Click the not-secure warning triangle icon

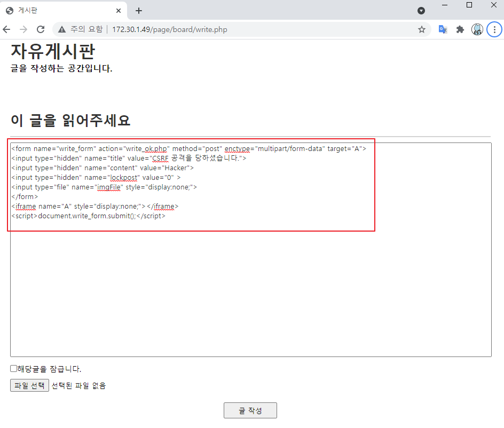(x=62, y=29)
